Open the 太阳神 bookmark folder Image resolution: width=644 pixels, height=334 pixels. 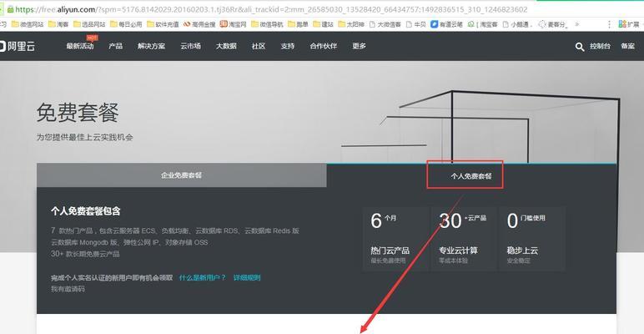click(350, 24)
